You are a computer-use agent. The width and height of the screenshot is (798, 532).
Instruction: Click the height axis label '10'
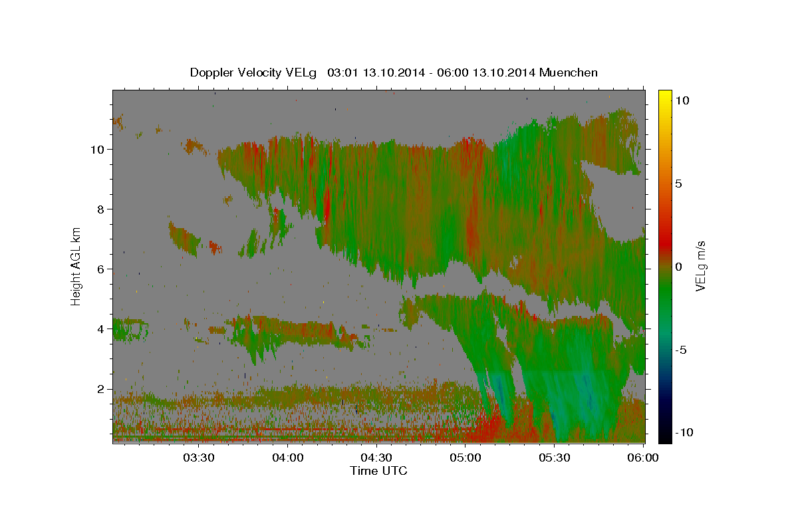[96, 149]
